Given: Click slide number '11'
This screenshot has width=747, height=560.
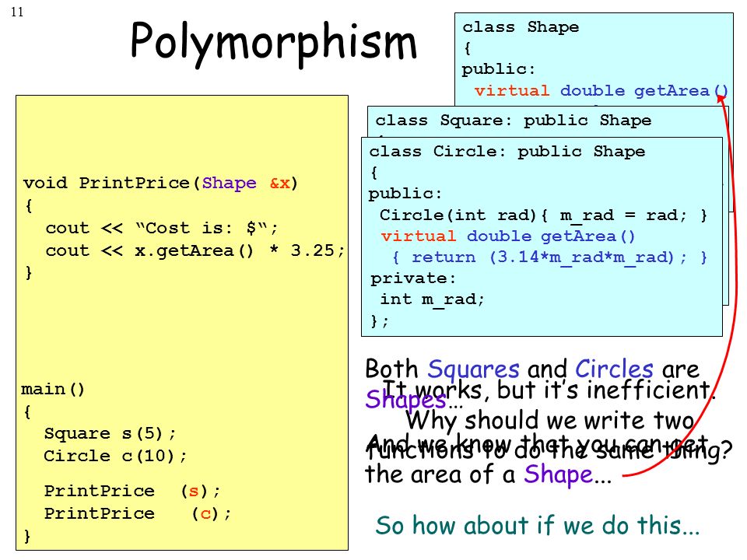Looking at the screenshot, I should (17, 12).
